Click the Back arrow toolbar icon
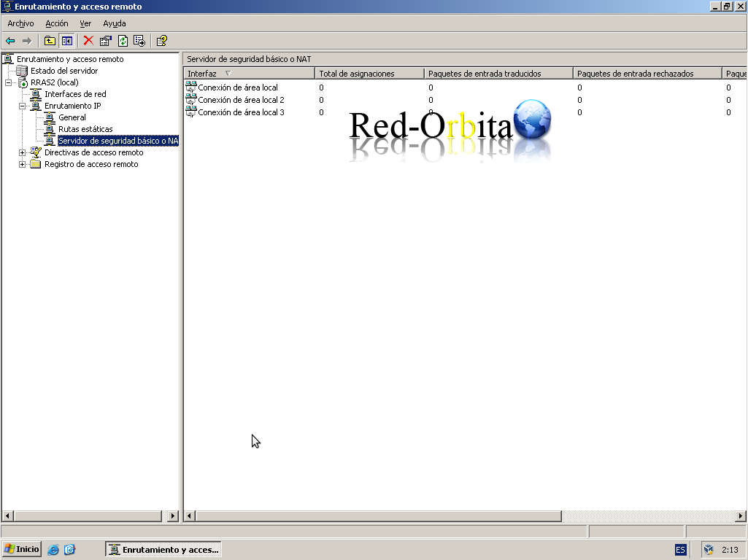Viewport: 748px width, 560px height. pyautogui.click(x=10, y=41)
